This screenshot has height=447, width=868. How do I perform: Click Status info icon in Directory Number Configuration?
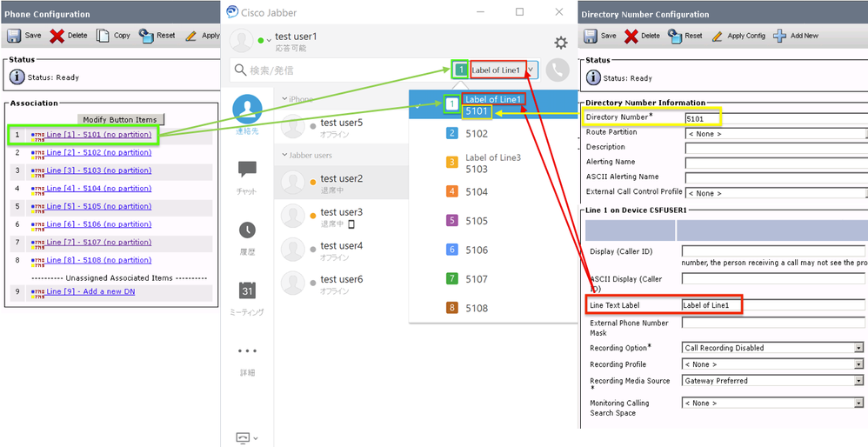coord(593,78)
